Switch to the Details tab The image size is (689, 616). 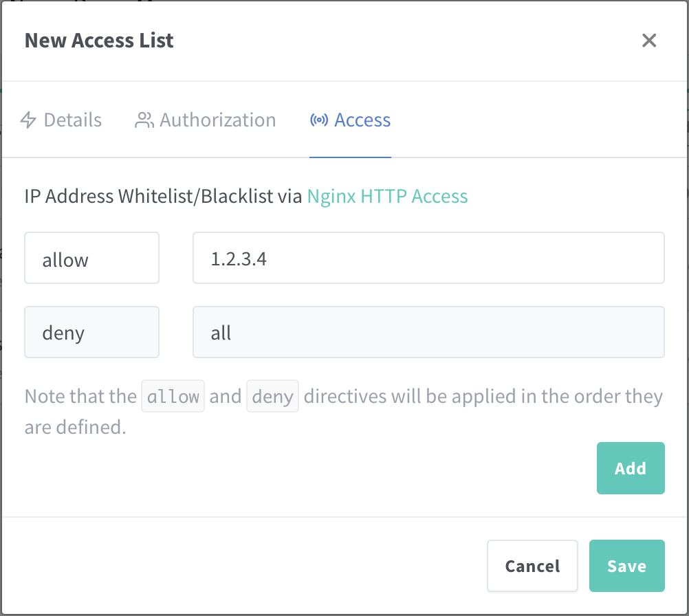[x=72, y=120]
